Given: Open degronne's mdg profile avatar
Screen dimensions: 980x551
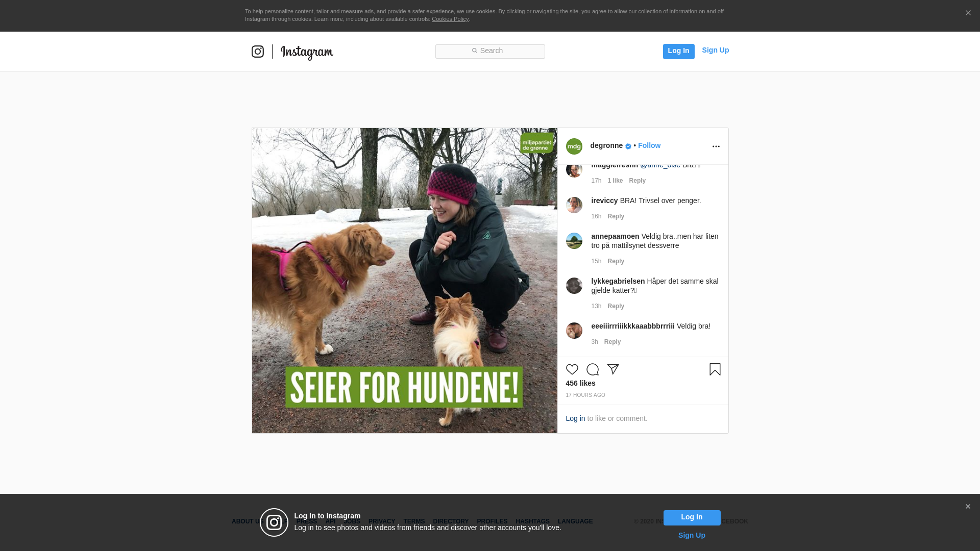Looking at the screenshot, I should 574,146.
